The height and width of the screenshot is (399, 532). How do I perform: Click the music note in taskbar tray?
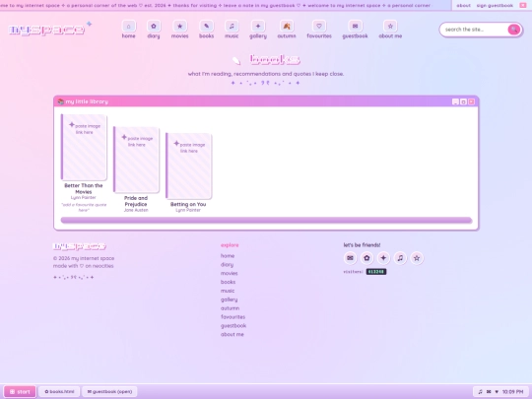[x=480, y=391]
